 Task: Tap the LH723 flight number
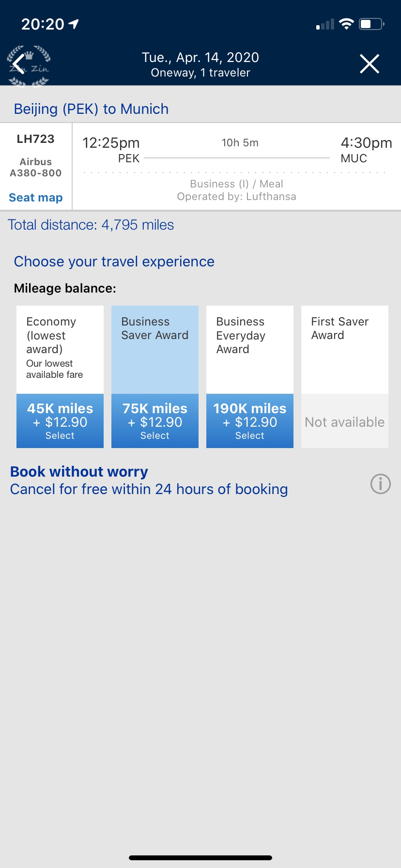click(x=36, y=139)
